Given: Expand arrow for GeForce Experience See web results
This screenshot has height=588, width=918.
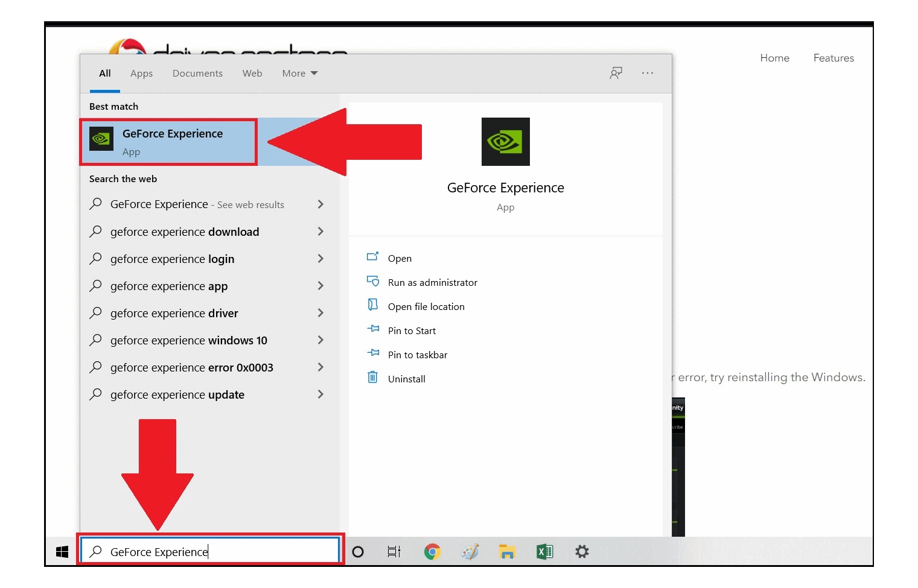Looking at the screenshot, I should (x=320, y=204).
